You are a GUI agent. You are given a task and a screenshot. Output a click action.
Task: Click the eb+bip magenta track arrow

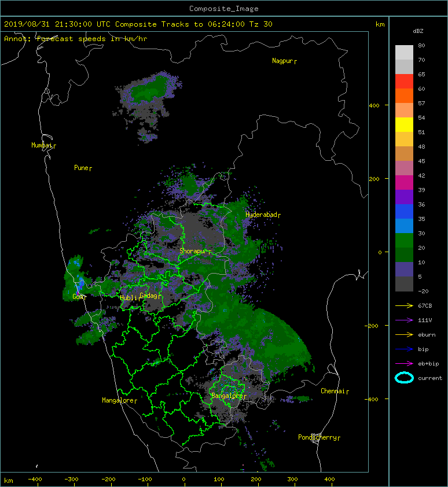[404, 364]
